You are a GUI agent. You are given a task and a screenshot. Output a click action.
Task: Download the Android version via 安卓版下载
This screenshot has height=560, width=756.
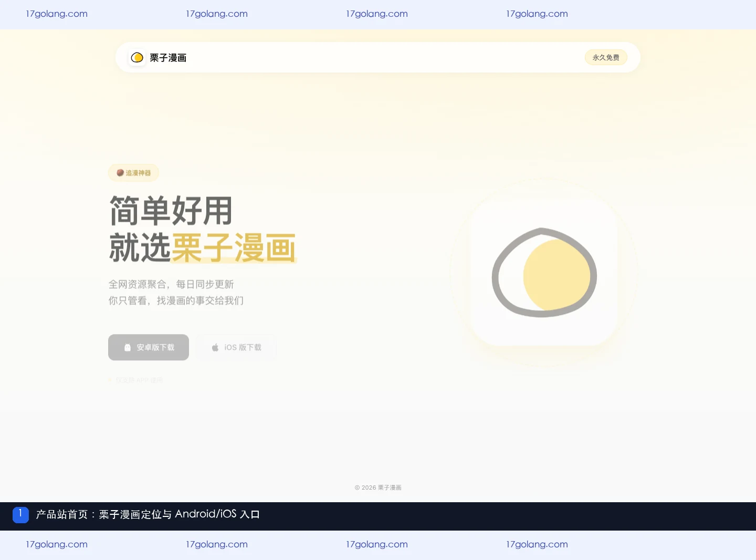149,347
